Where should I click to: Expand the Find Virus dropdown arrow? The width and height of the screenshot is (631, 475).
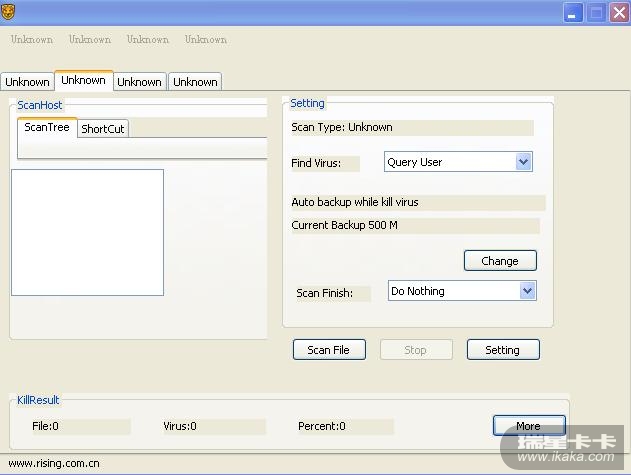523,162
